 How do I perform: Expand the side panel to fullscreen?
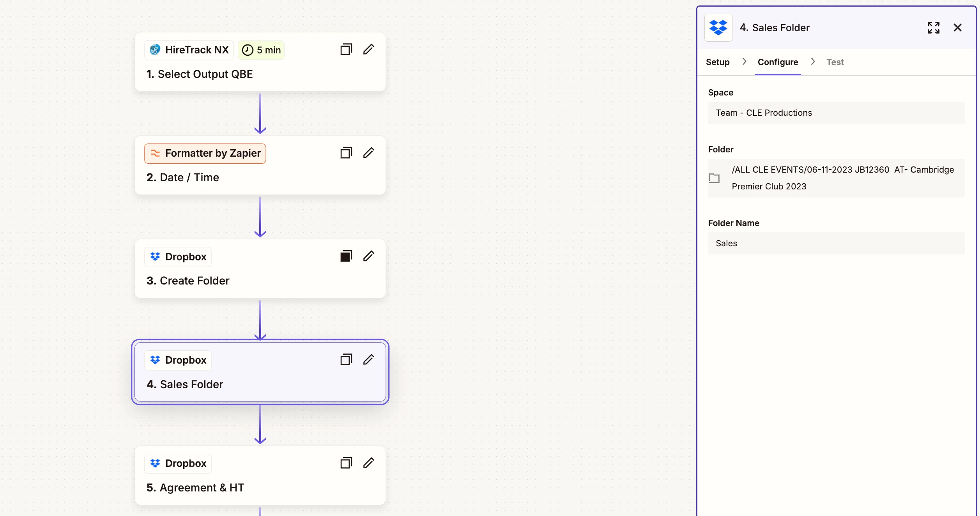933,28
